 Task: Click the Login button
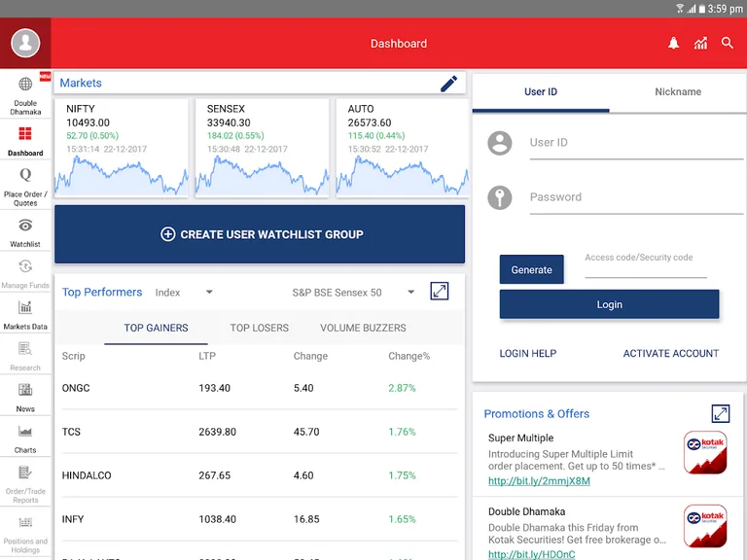tap(609, 304)
